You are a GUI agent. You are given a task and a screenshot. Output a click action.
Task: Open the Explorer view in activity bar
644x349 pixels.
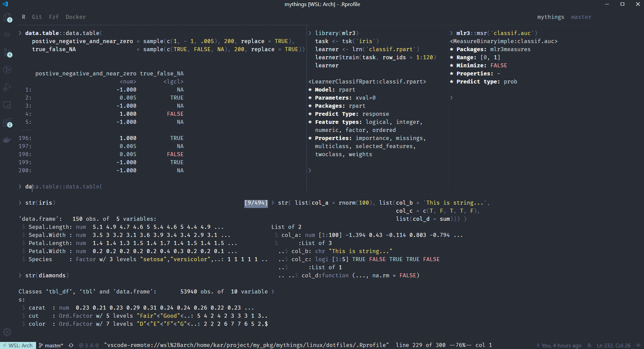pyautogui.click(x=7, y=18)
